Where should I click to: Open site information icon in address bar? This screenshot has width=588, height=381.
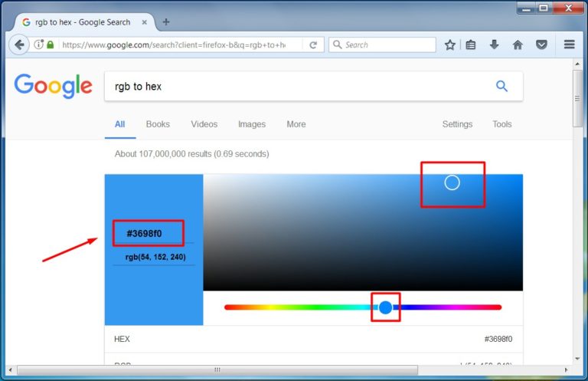[x=38, y=44]
